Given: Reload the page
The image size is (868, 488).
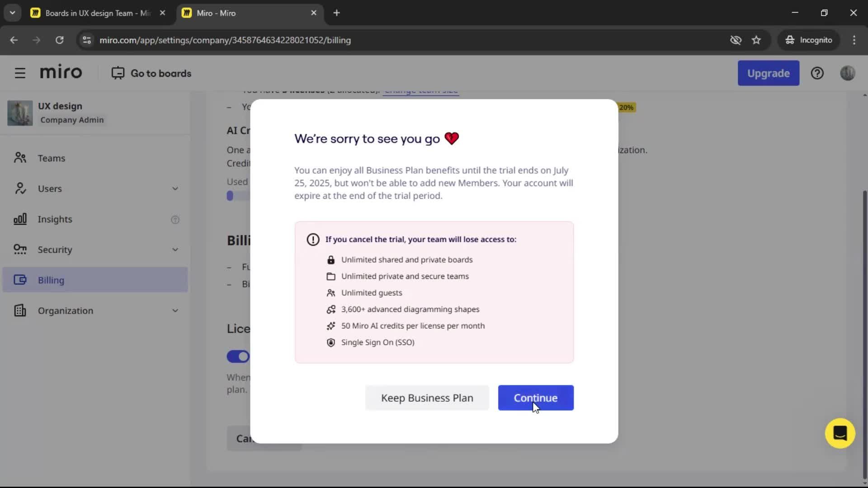Looking at the screenshot, I should [x=59, y=40].
